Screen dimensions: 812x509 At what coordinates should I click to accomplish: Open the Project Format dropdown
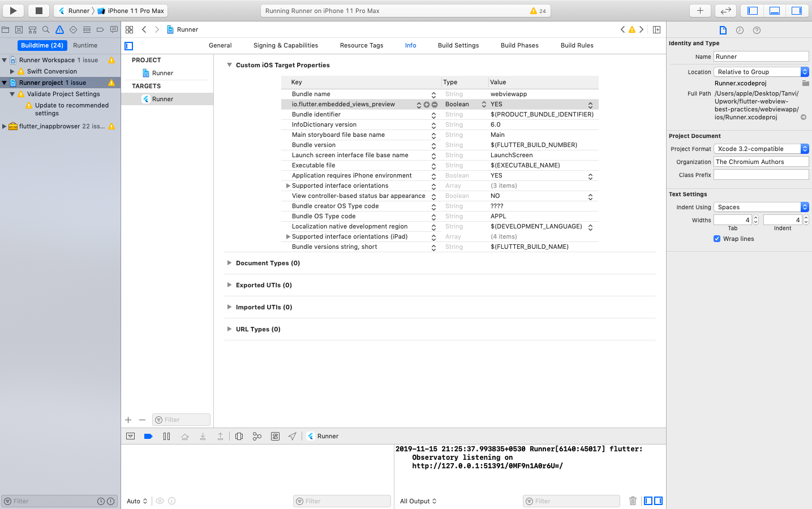click(761, 149)
